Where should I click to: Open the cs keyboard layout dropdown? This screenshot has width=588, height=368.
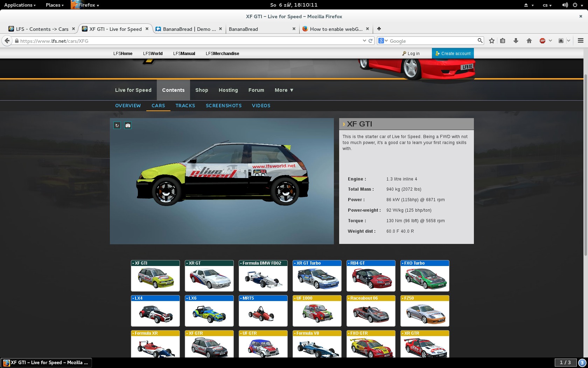pyautogui.click(x=547, y=5)
